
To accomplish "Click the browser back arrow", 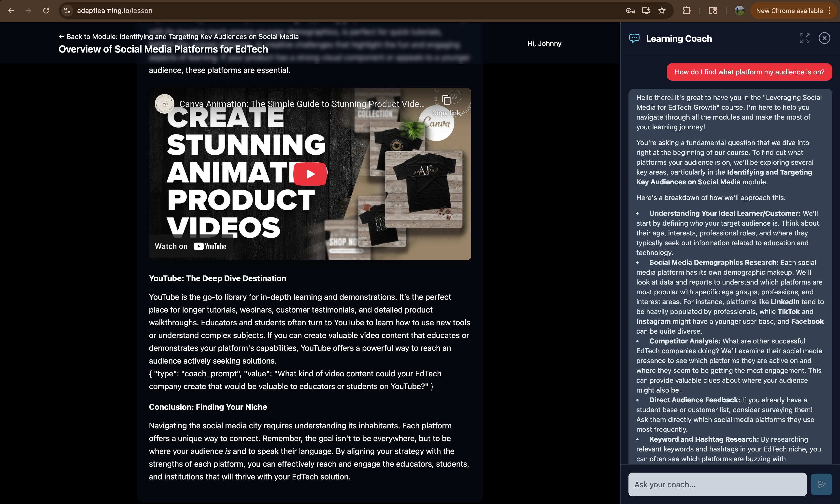I will click(x=11, y=11).
